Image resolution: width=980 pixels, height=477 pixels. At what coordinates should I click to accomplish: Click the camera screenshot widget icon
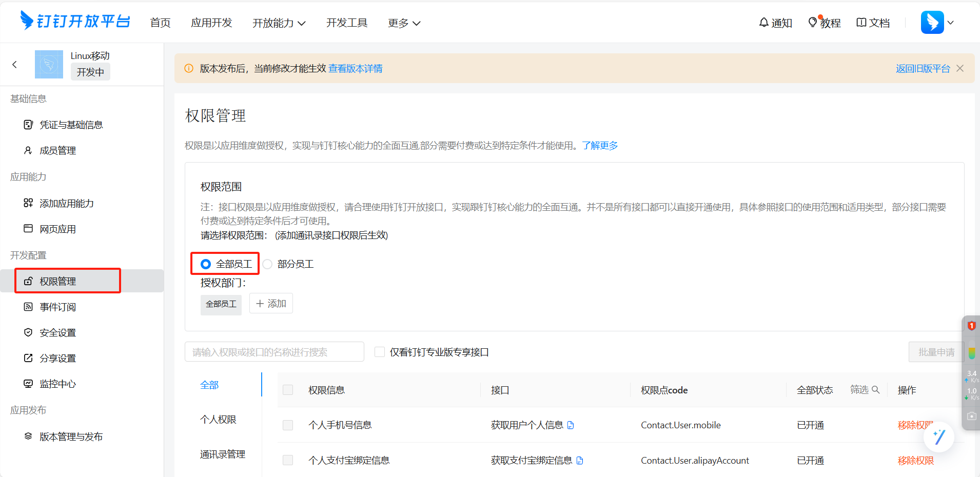tap(971, 416)
